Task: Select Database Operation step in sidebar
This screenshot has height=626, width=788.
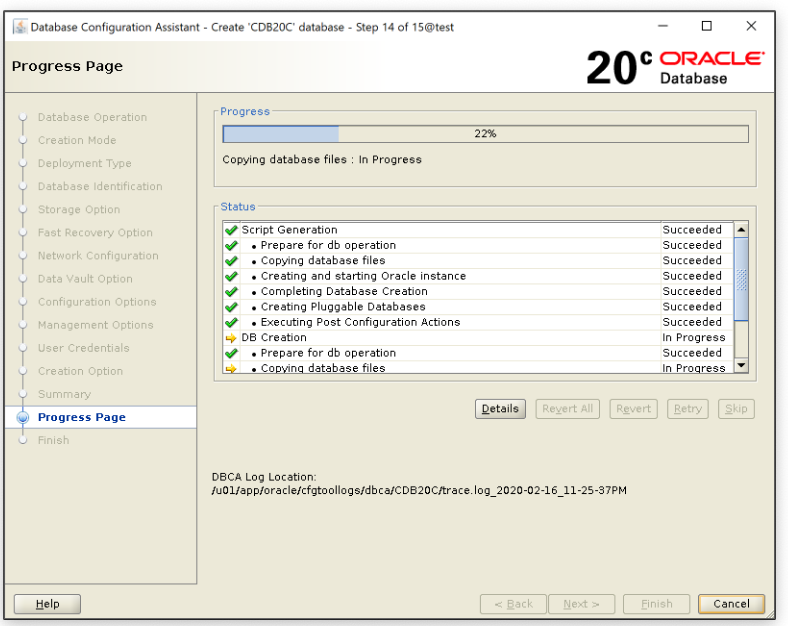Action: click(x=92, y=118)
